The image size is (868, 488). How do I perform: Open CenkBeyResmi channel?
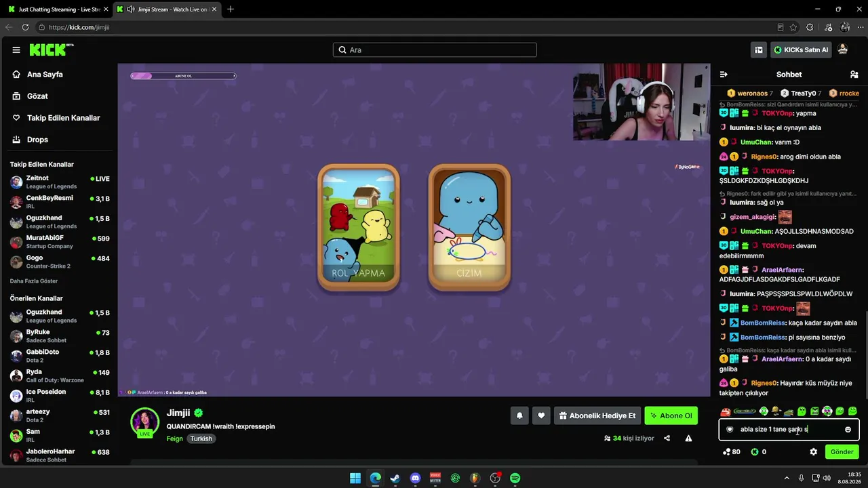60,202
